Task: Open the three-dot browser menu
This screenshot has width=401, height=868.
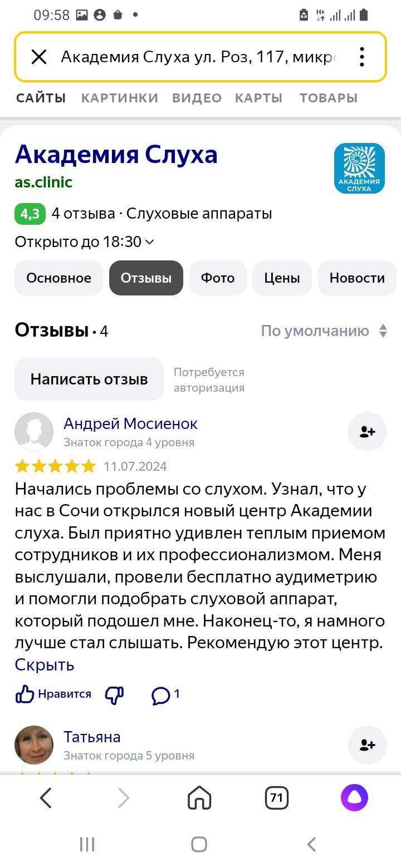Action: tap(362, 57)
